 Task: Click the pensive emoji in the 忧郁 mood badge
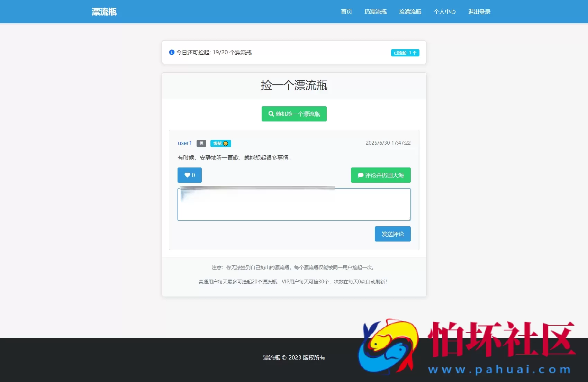pyautogui.click(x=226, y=143)
